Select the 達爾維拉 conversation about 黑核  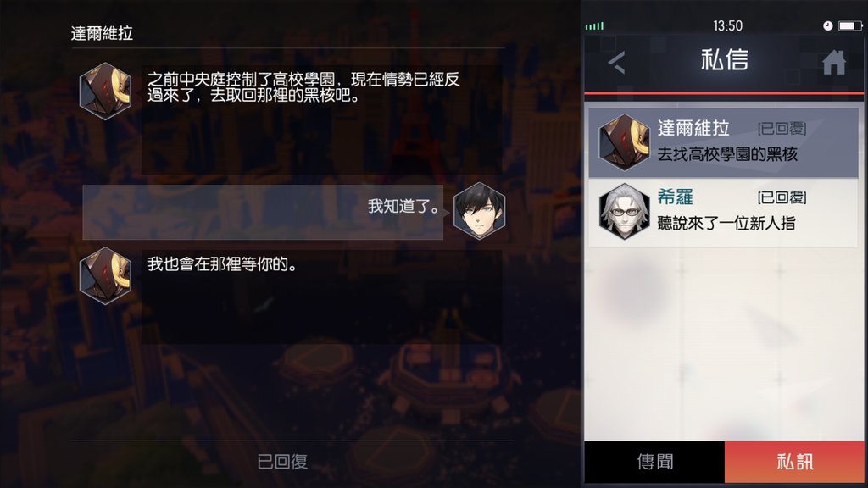723,142
